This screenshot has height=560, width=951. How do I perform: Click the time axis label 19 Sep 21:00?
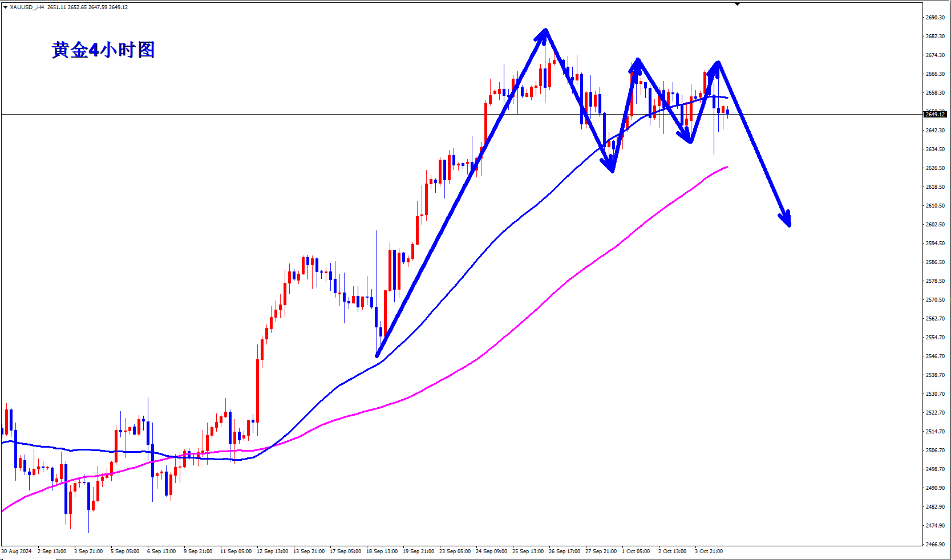pos(418,551)
